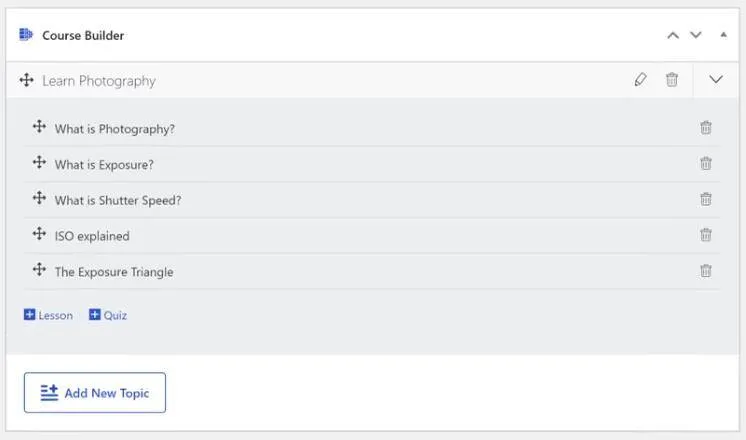Trash the 'What is Shutter Speed?' lesson
Image resolution: width=746 pixels, height=440 pixels.
point(706,199)
